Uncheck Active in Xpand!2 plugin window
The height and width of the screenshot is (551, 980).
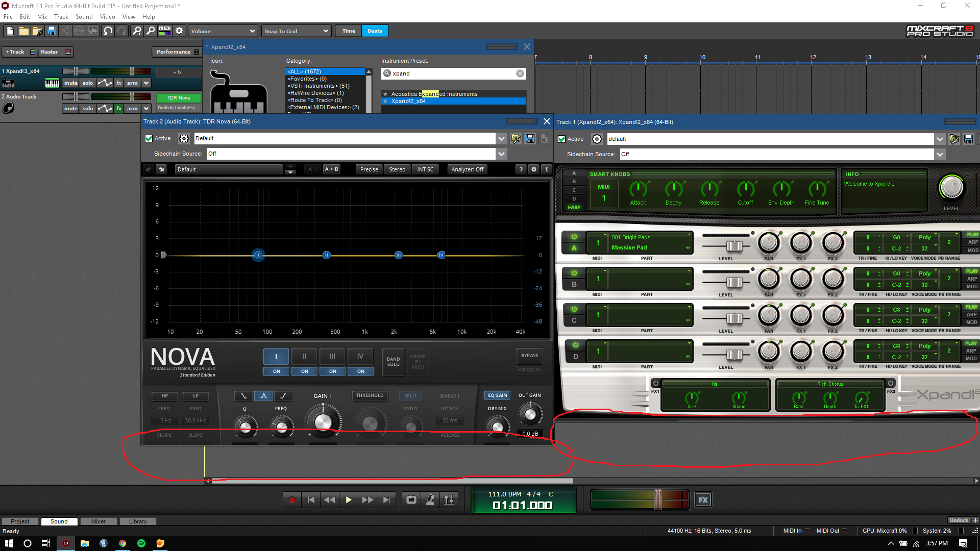coord(562,139)
